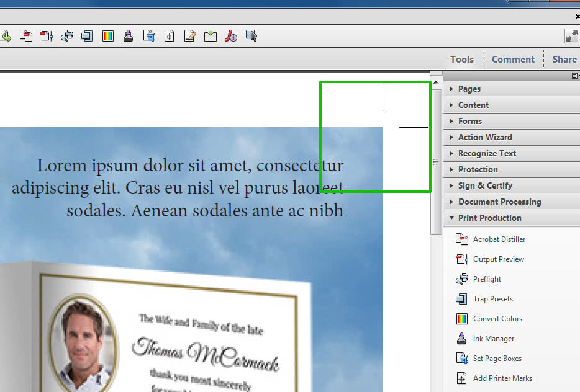This screenshot has width=580, height=392.
Task: Click the document scrollbar up arrow
Action: [437, 82]
